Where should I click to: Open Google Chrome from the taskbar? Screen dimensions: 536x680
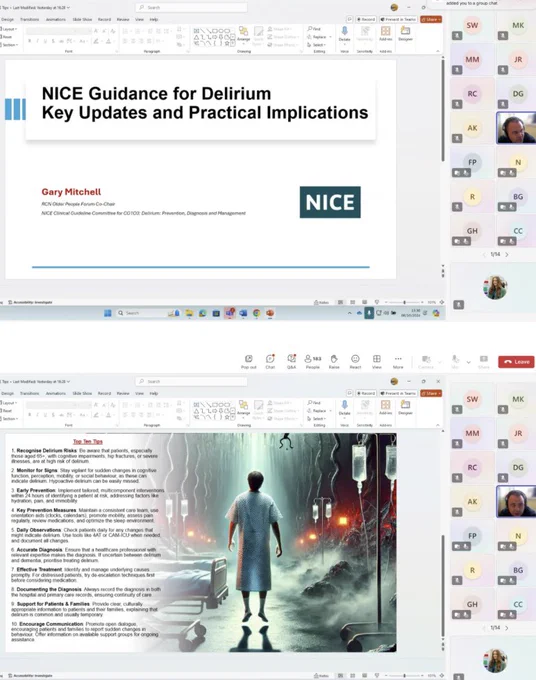pyautogui.click(x=257, y=313)
